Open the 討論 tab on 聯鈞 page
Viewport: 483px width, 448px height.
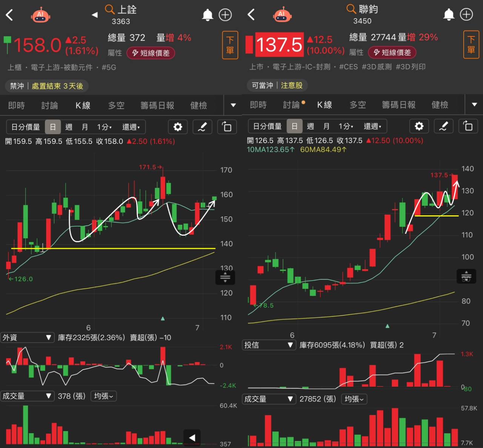[292, 105]
